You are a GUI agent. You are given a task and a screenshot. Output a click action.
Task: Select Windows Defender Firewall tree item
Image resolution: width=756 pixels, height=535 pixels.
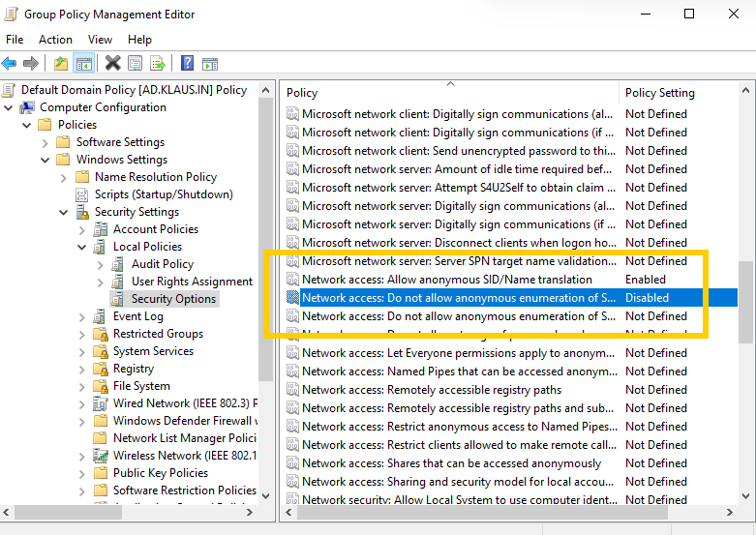(185, 421)
